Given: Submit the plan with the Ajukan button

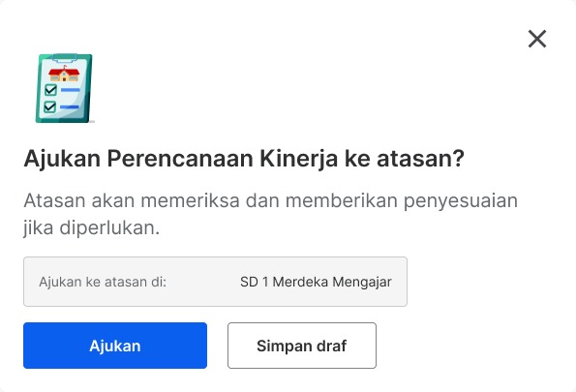Looking at the screenshot, I should [115, 346].
